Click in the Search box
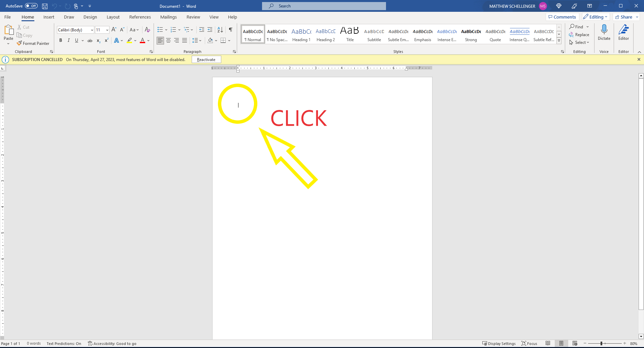This screenshot has width=644, height=348. (x=324, y=6)
